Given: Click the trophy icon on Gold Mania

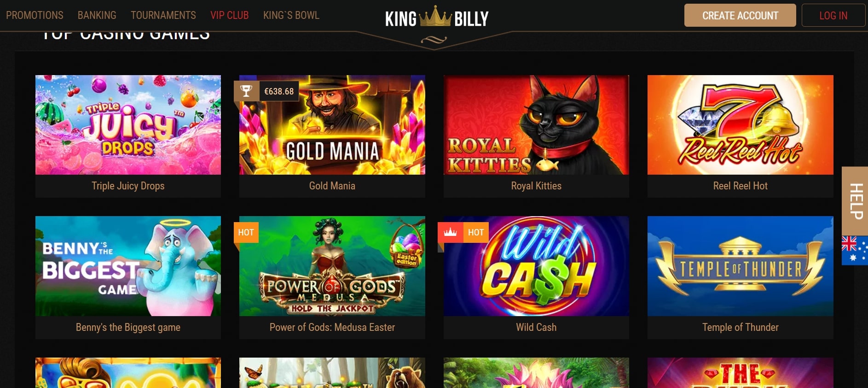Looking at the screenshot, I should [x=246, y=91].
